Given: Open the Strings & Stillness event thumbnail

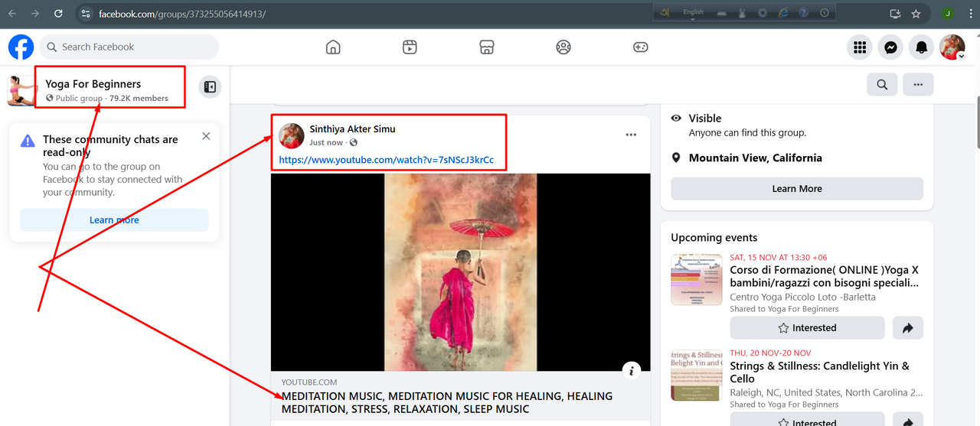Looking at the screenshot, I should pos(696,375).
